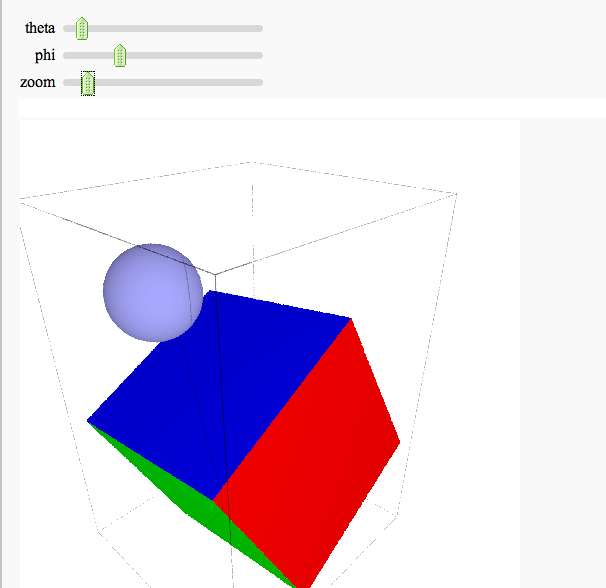606x588 pixels.
Task: Click the zoom slider handle
Action: tap(88, 83)
